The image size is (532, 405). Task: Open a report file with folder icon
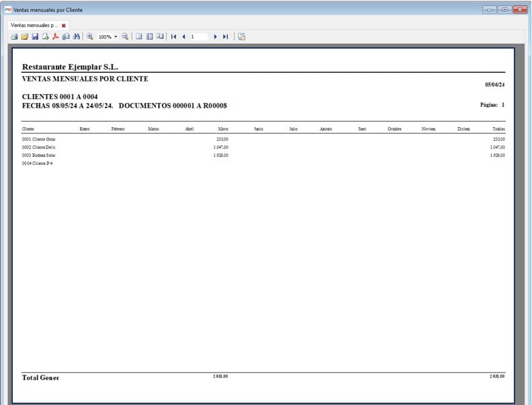coord(24,36)
